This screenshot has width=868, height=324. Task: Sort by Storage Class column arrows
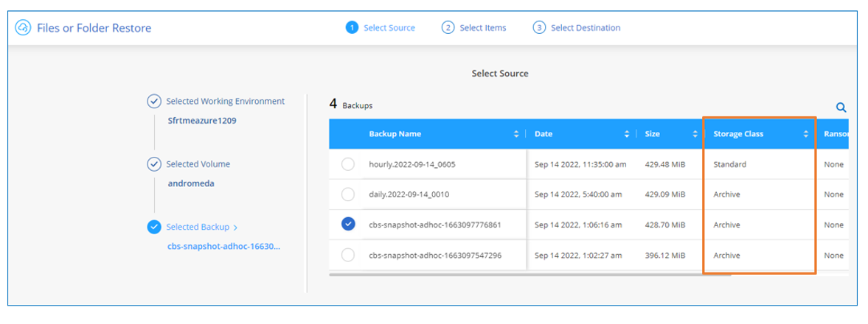click(x=806, y=134)
